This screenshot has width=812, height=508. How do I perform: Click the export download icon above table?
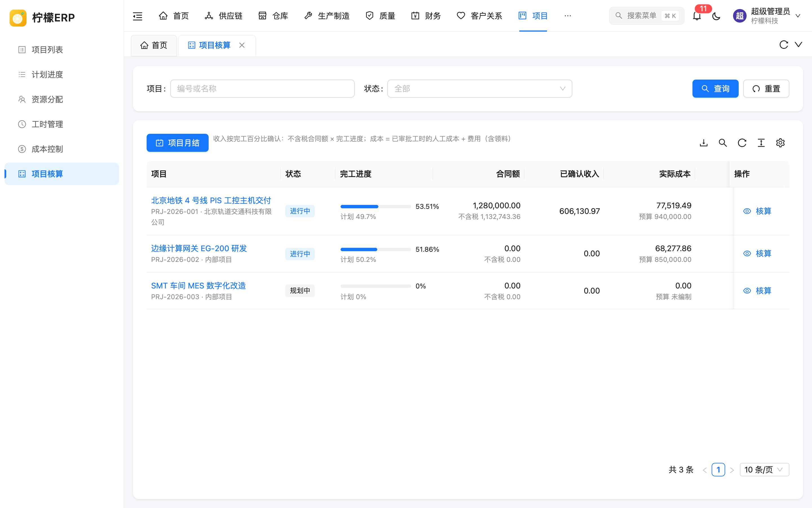pos(704,143)
